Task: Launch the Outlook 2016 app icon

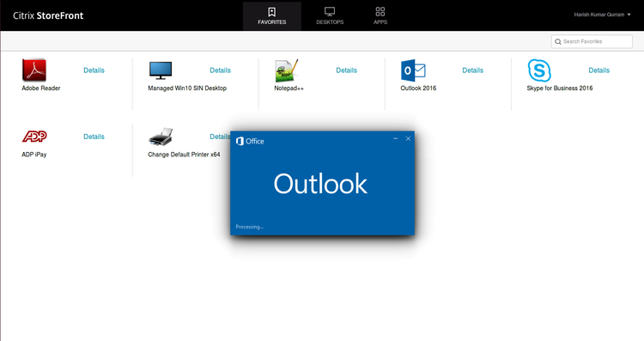Action: [x=413, y=70]
